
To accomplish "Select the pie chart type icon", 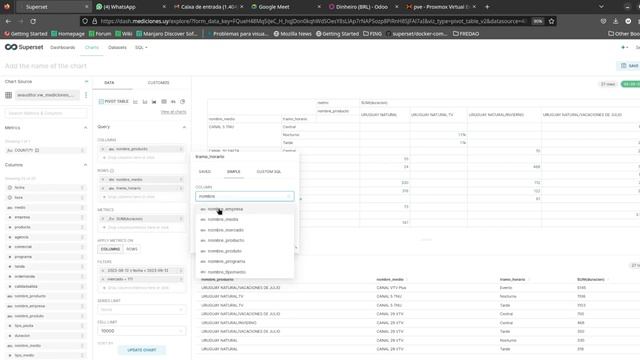I will [182, 102].
